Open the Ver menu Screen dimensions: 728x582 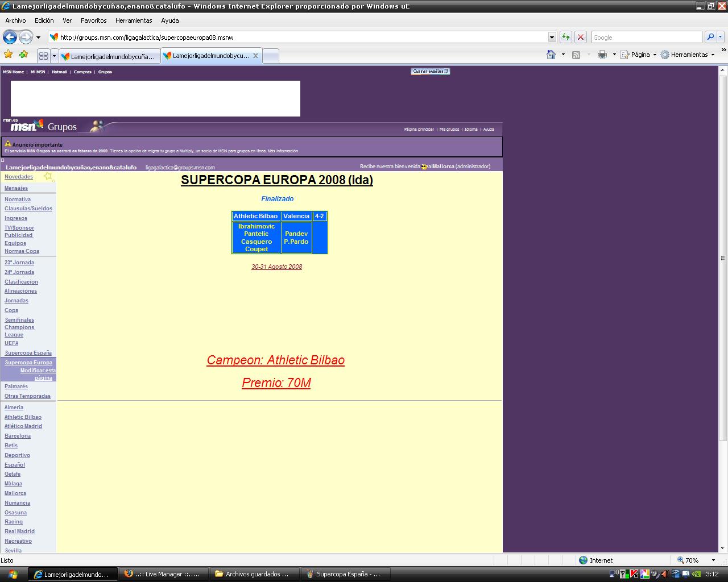tap(67, 20)
